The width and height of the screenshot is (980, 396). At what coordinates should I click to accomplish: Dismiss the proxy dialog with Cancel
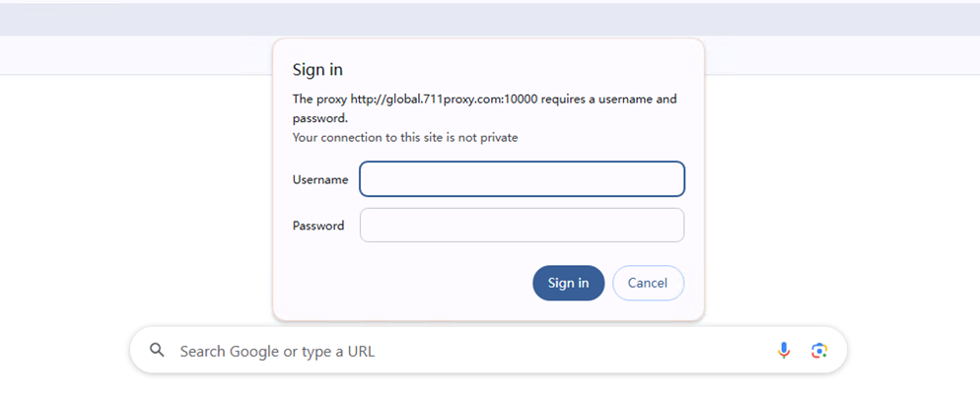(648, 283)
